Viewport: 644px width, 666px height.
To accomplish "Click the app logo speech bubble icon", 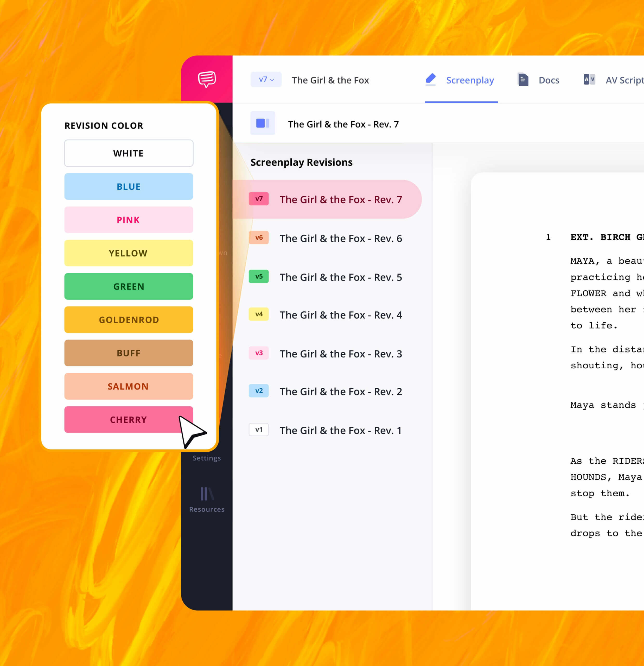I will click(x=207, y=79).
